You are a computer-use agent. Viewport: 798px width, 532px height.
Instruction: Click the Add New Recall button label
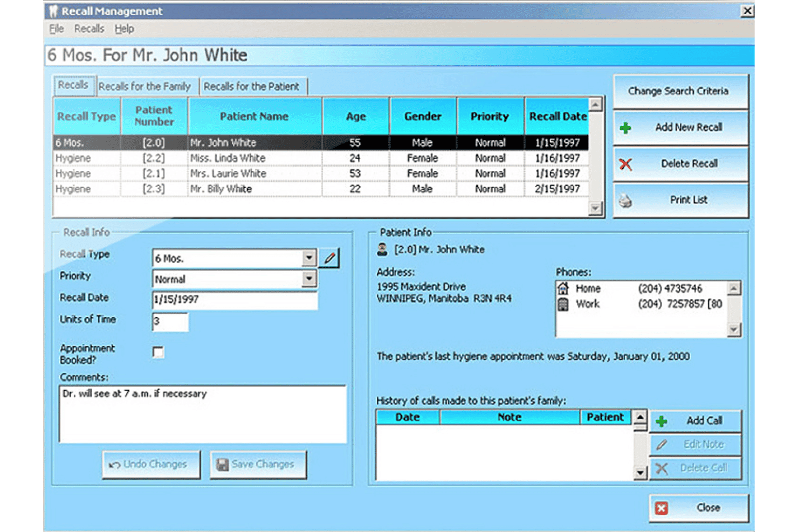click(689, 128)
